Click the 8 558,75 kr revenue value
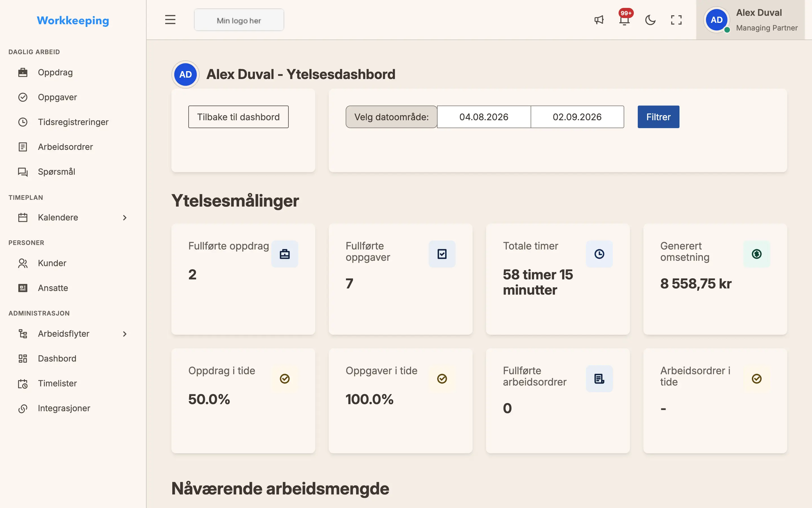This screenshot has height=508, width=812. point(696,284)
